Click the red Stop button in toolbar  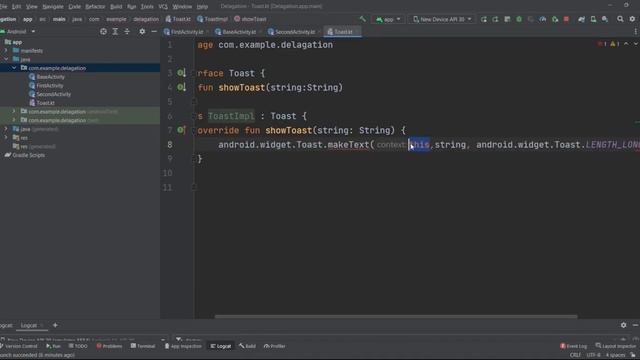(x=566, y=19)
